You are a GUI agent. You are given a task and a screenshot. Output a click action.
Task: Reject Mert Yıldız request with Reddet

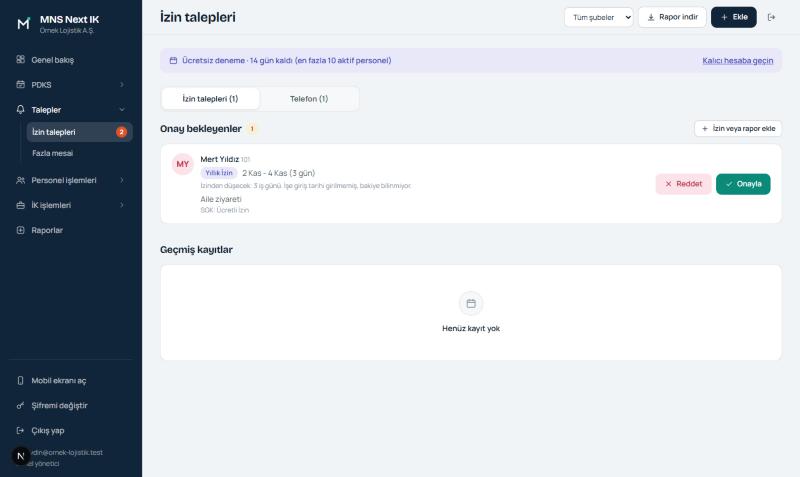click(x=683, y=184)
